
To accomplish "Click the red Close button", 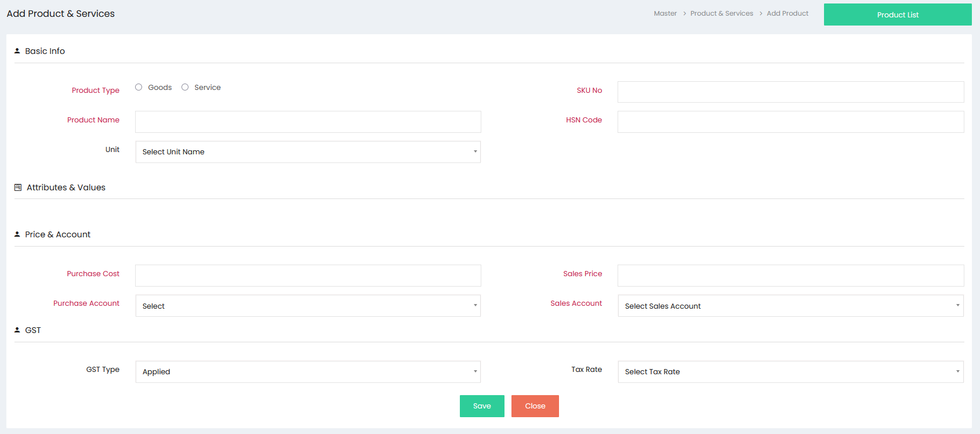I will point(535,406).
